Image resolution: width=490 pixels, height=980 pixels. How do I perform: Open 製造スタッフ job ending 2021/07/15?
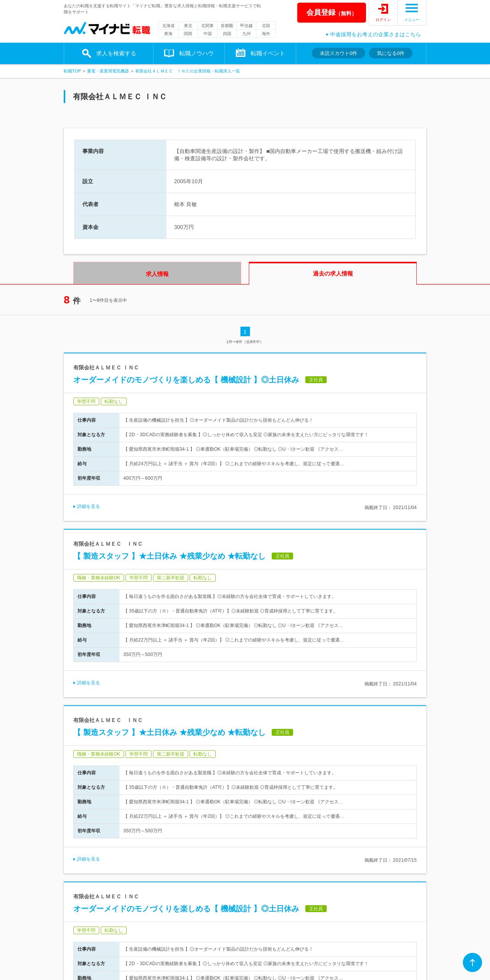[x=169, y=732]
